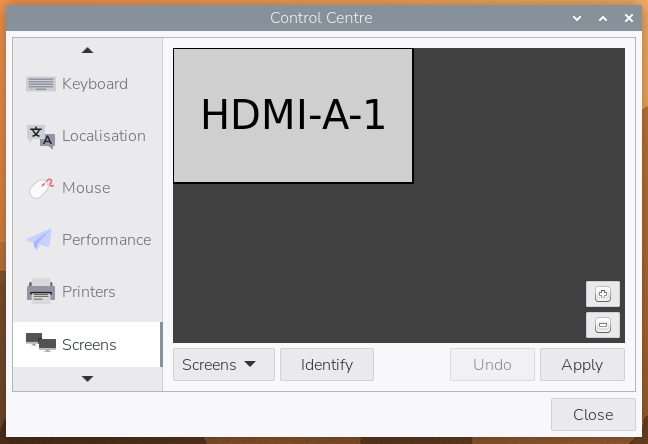Select the Performance settings tab
648x444 pixels.
[106, 240]
